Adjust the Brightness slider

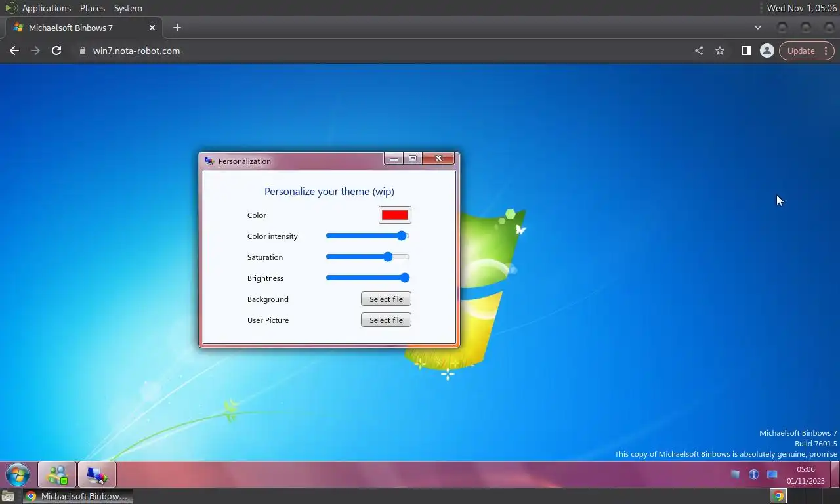[367, 278]
